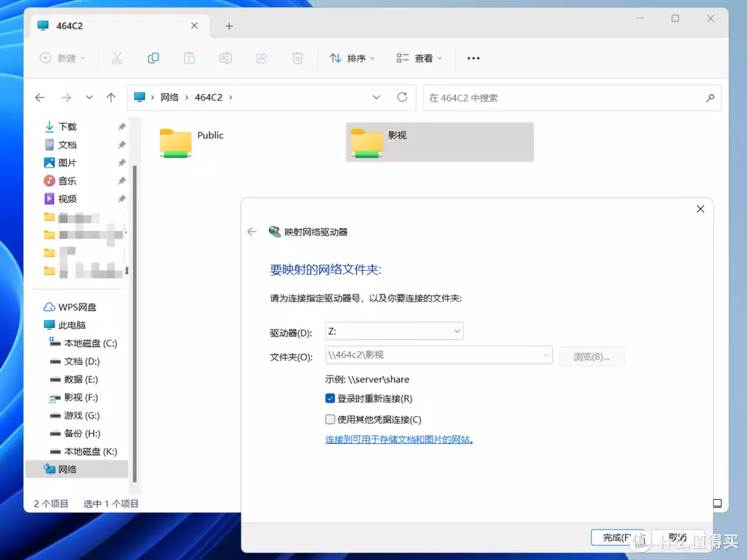Open the three-dot See more menu
The image size is (747, 560).
point(473,58)
